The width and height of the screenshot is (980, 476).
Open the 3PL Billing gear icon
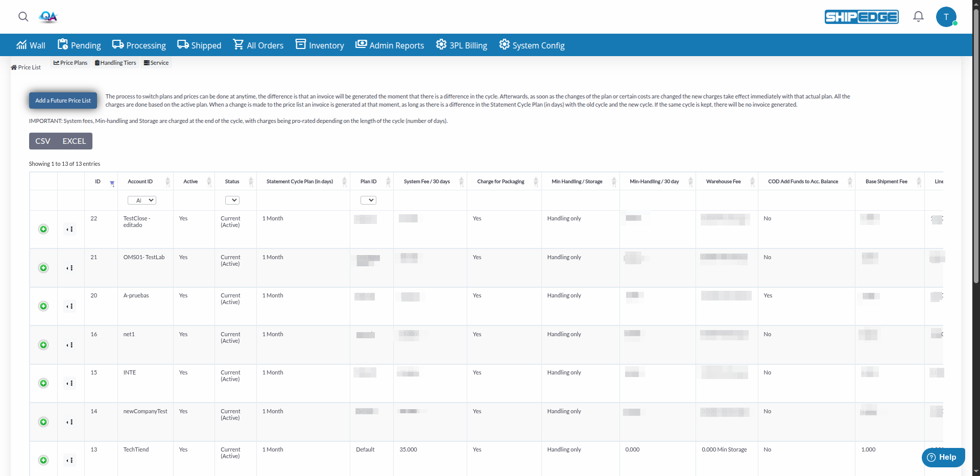440,45
